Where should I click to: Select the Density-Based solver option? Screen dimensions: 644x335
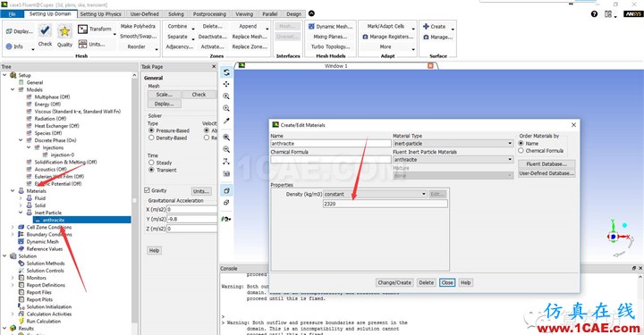pyautogui.click(x=151, y=138)
